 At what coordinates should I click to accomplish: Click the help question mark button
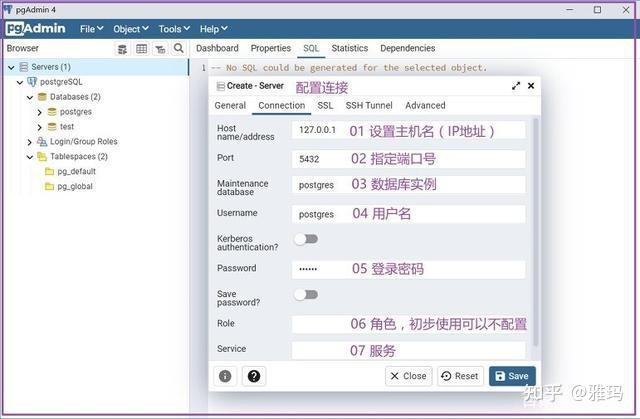click(254, 376)
